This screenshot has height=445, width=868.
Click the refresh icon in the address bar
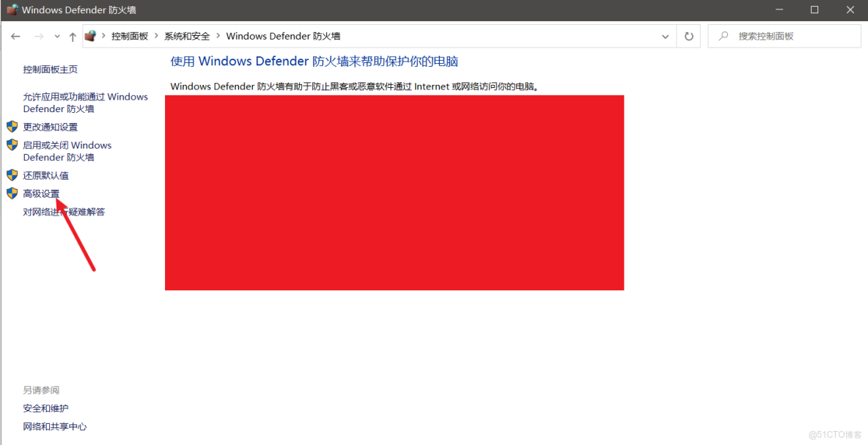tap(688, 35)
